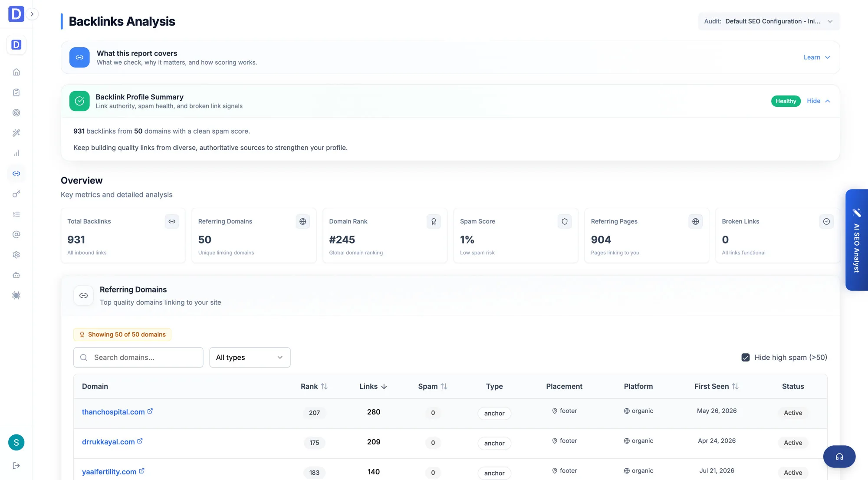Open the robot icon in sidebar

click(16, 275)
